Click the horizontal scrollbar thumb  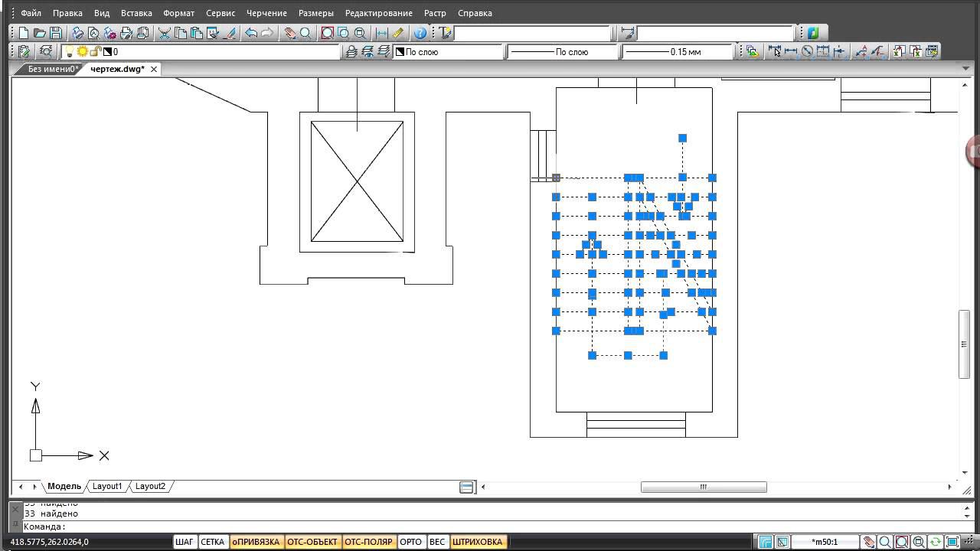[x=704, y=487]
